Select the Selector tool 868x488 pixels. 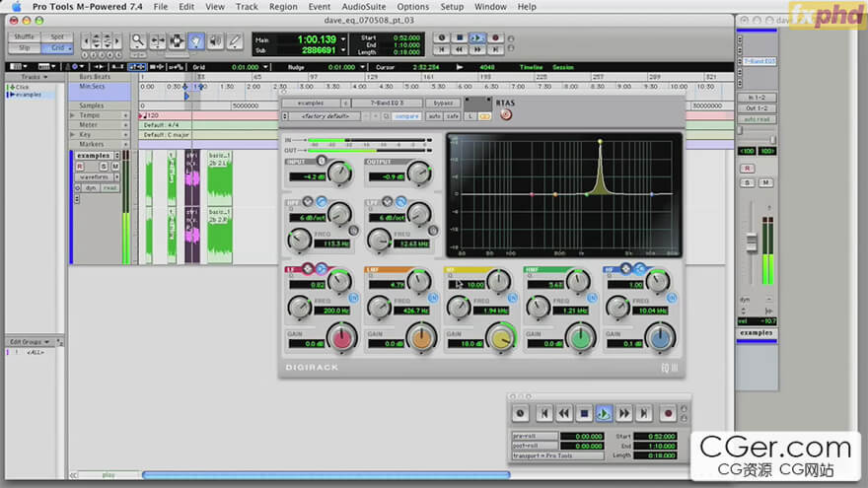pyautogui.click(x=177, y=41)
